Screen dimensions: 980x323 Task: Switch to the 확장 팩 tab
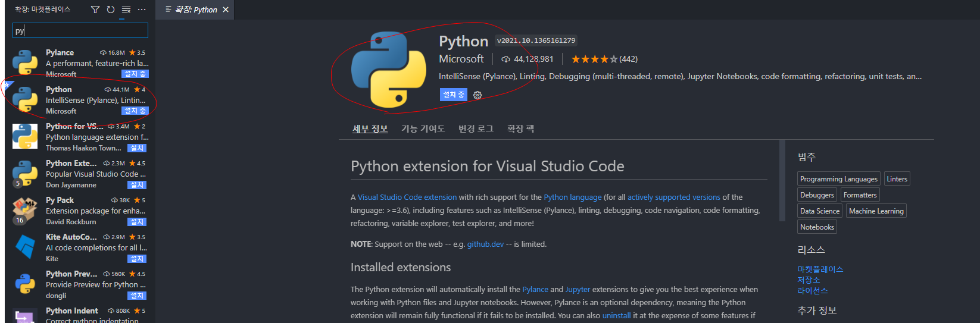pyautogui.click(x=520, y=128)
